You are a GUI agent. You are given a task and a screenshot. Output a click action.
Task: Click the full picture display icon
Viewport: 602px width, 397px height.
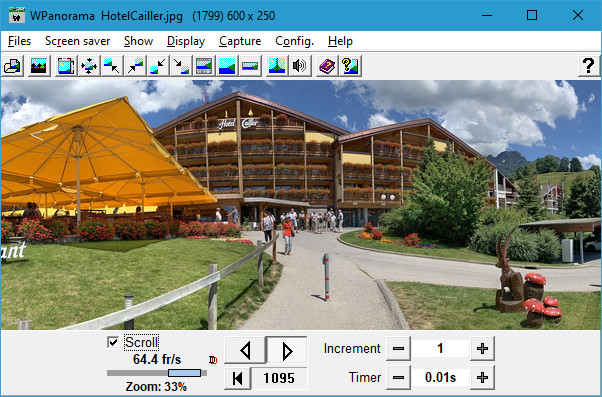[x=227, y=66]
